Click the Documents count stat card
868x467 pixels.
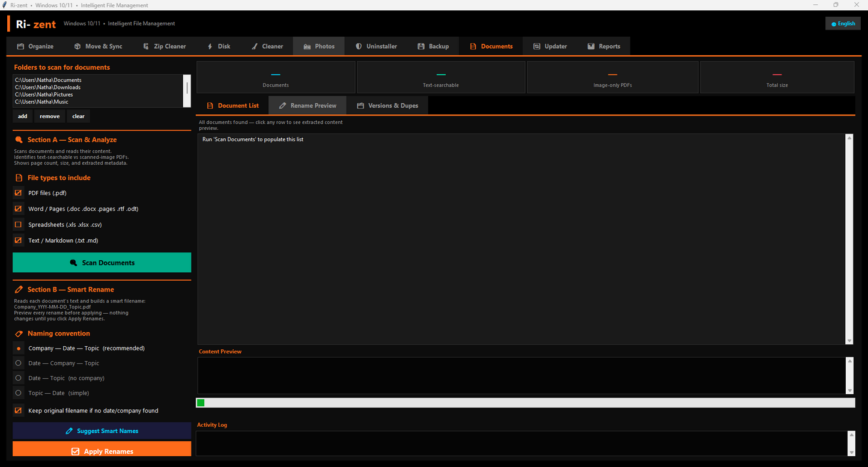point(276,77)
